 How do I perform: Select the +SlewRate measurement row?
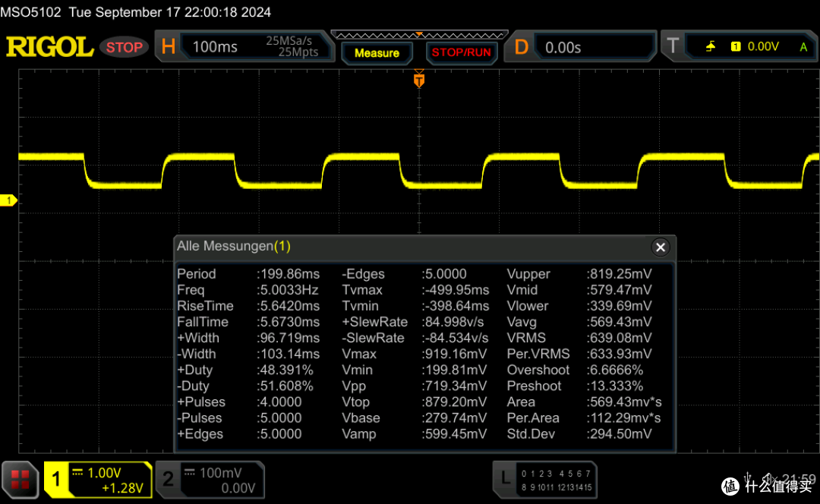coord(412,322)
